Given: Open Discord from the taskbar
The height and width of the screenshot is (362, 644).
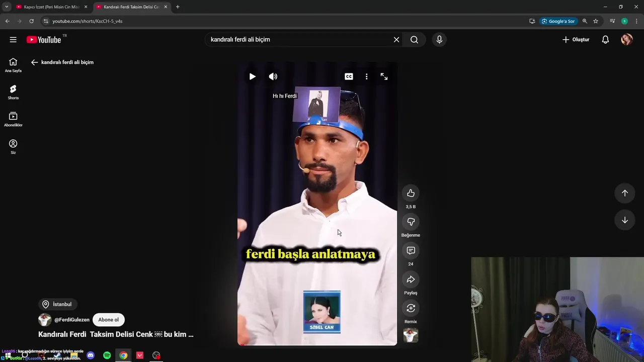Looking at the screenshot, I should (x=91, y=355).
